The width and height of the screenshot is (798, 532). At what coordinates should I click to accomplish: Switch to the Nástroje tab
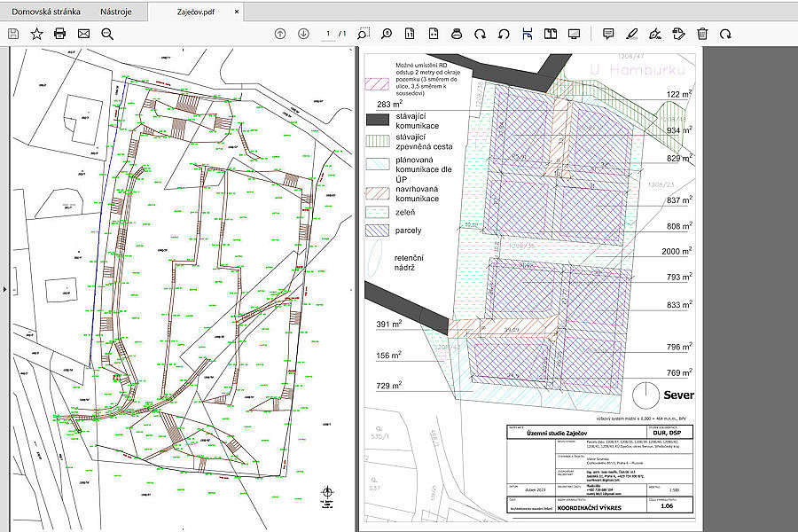point(116,12)
